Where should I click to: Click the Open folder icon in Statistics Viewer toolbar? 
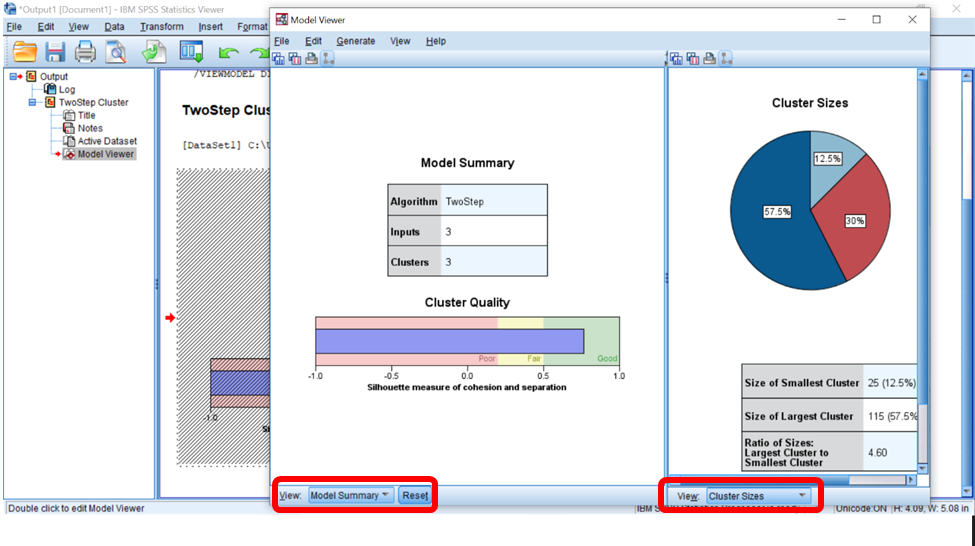point(25,52)
